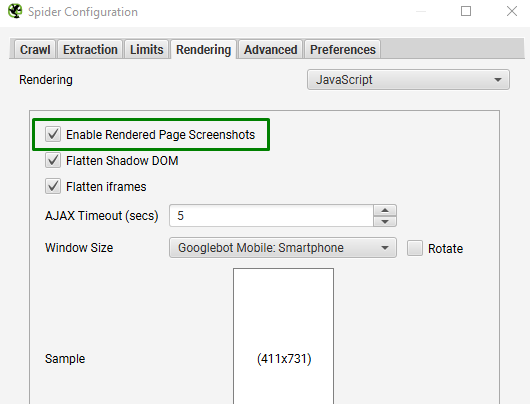
Task: Uncheck Enable Rendered Page Screenshots
Action: 53,134
